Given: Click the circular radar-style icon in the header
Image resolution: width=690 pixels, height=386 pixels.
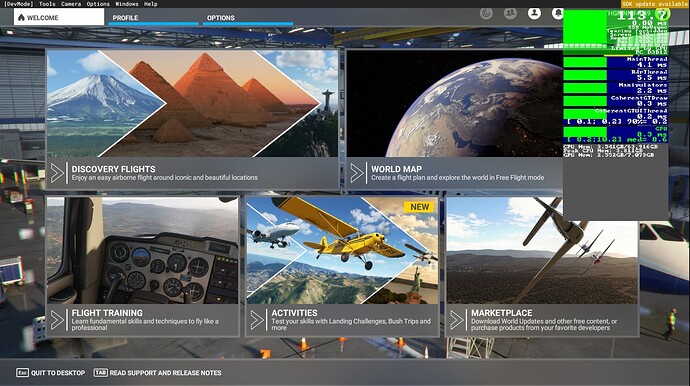Looking at the screenshot, I should point(486,13).
